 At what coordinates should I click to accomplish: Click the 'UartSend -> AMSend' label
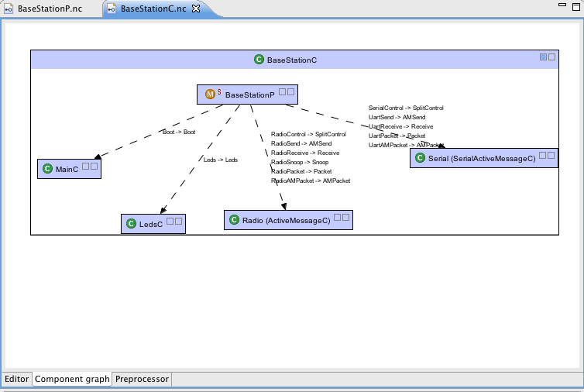[x=397, y=117]
